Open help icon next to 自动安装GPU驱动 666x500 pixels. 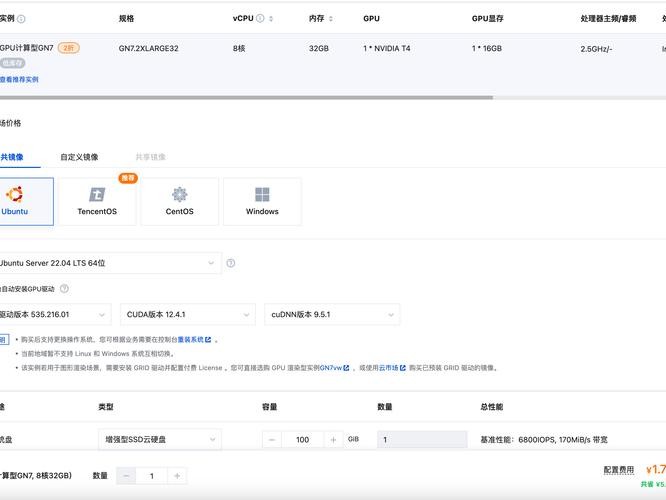coord(64,289)
